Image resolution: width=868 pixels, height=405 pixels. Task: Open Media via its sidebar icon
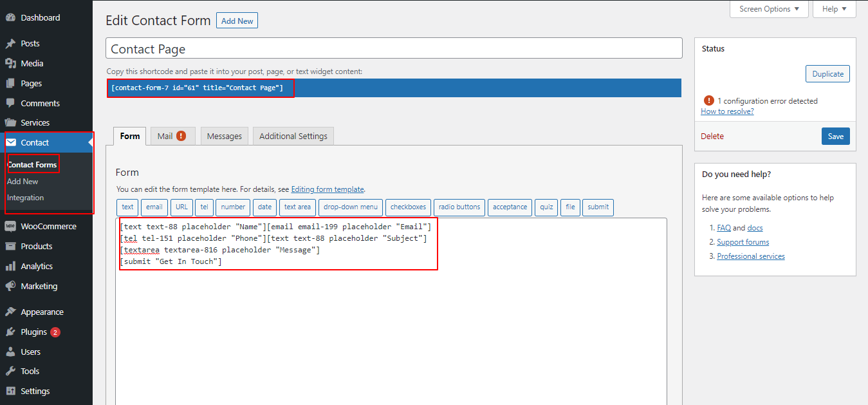coord(10,64)
